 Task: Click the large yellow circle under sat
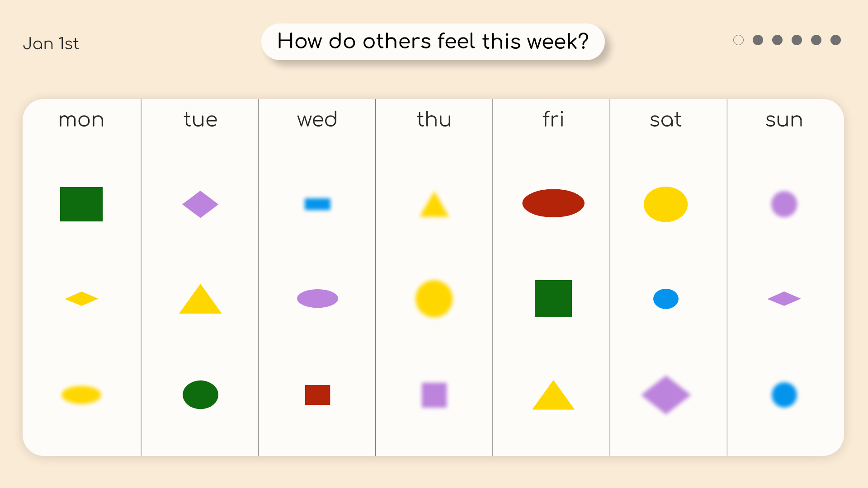tap(665, 204)
